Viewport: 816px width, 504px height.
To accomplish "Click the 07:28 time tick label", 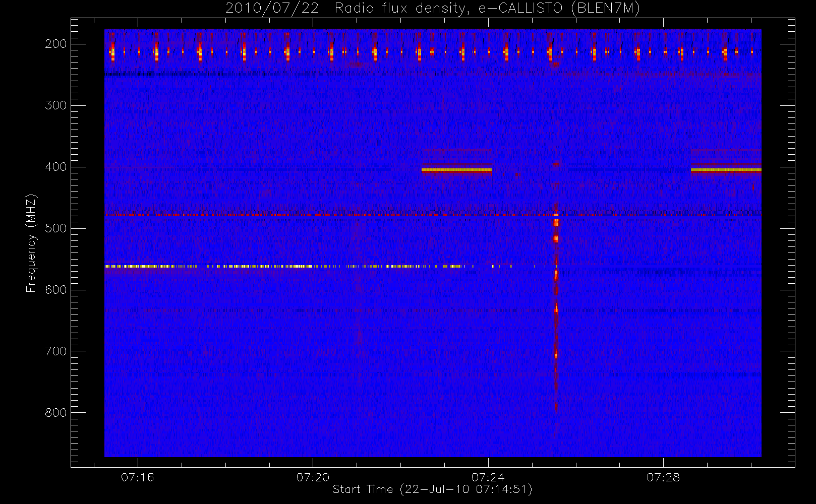I will [x=663, y=477].
